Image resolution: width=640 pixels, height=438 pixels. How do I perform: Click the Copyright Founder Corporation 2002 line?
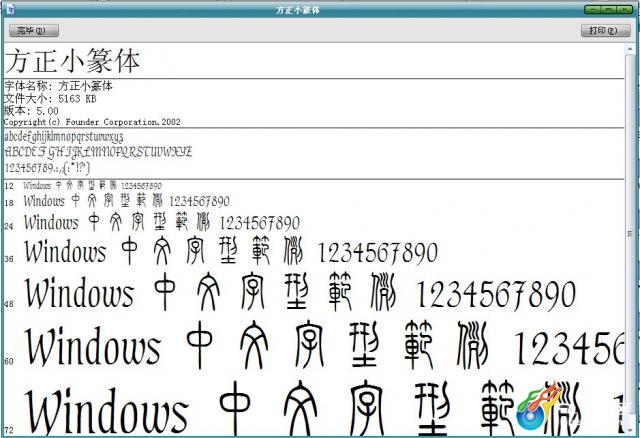coord(92,122)
